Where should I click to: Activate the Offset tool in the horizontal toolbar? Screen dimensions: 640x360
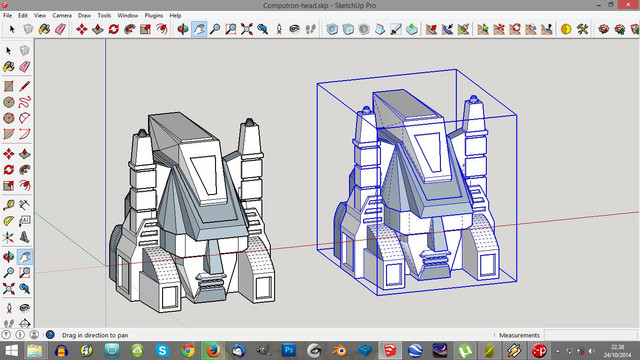coord(162,29)
